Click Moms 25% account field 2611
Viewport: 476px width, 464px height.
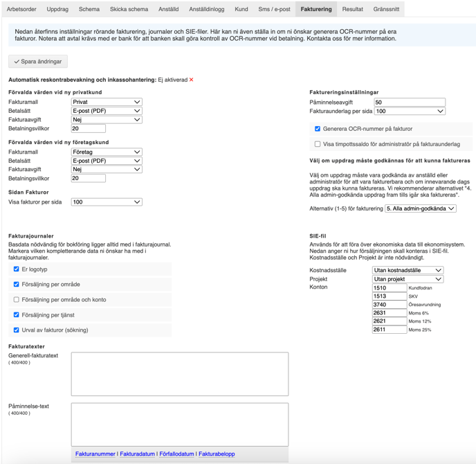[x=390, y=330]
